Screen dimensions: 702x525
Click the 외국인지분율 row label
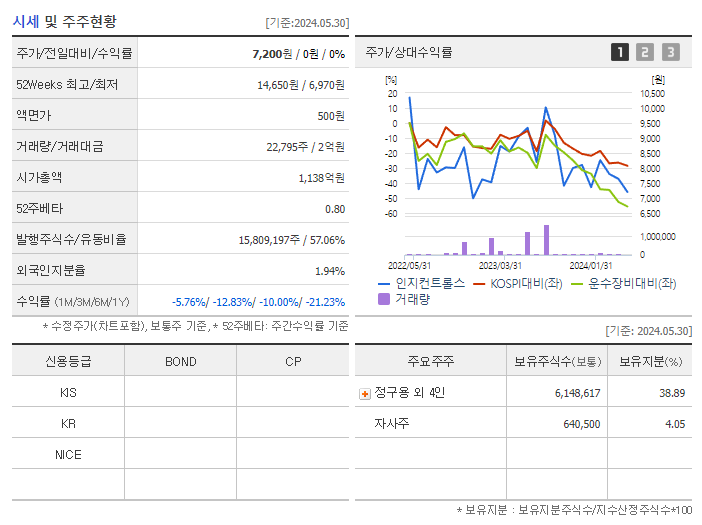pyautogui.click(x=51, y=270)
